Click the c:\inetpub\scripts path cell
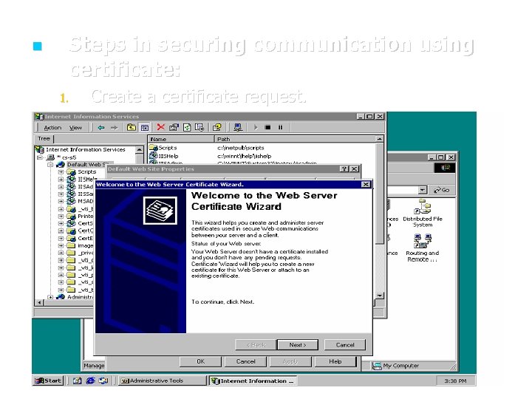Screen dimensions: 532x399 (241, 148)
